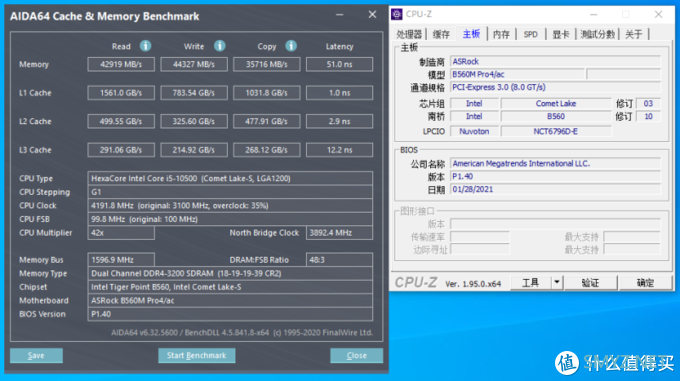The height and width of the screenshot is (381, 680).
Task: Click the southbridge revision value 10
Action: pyautogui.click(x=648, y=116)
